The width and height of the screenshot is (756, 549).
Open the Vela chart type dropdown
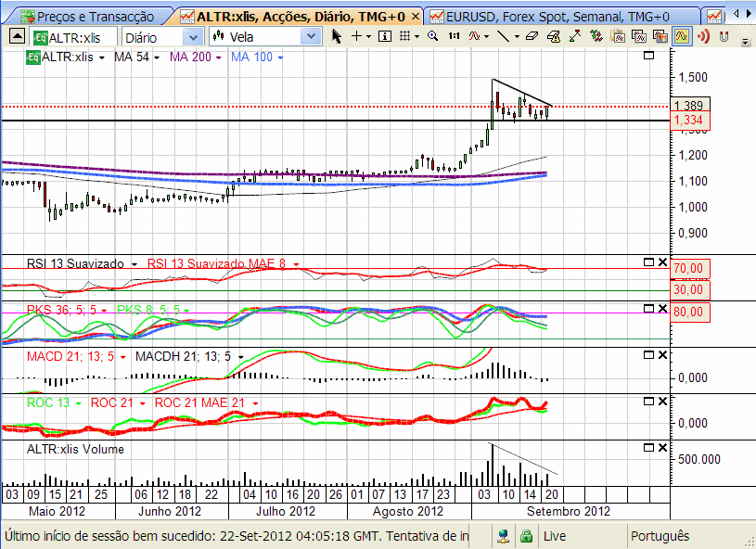pos(311,36)
